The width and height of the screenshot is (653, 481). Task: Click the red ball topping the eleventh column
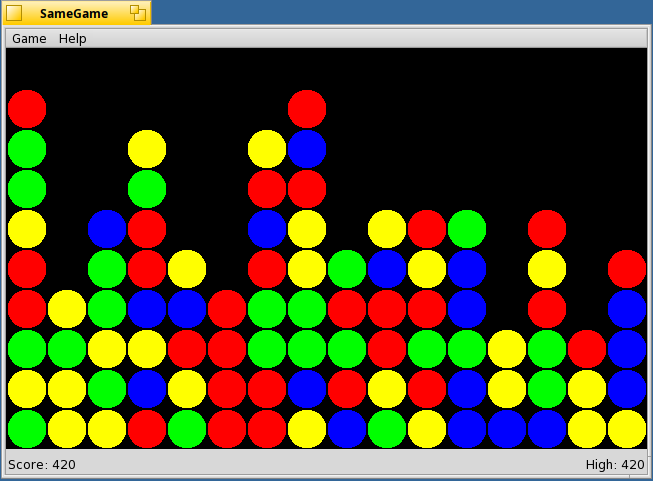pos(427,229)
